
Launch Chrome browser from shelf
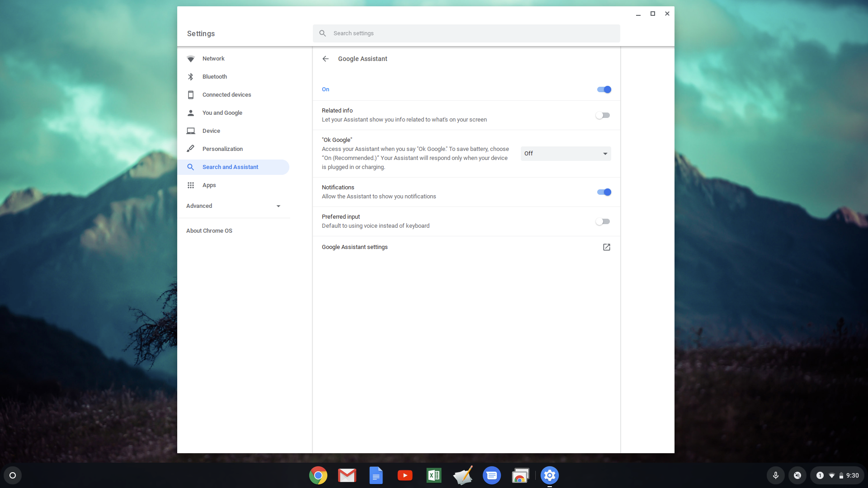pos(318,475)
